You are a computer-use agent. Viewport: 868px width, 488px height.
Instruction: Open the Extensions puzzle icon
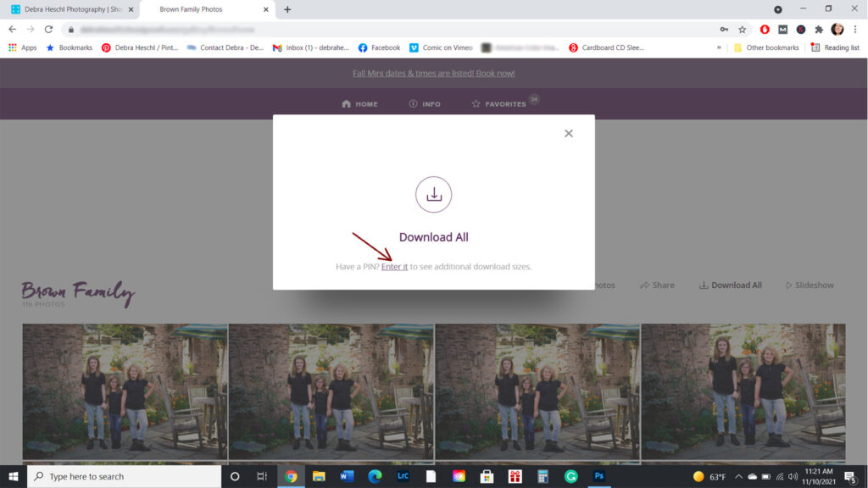click(819, 30)
